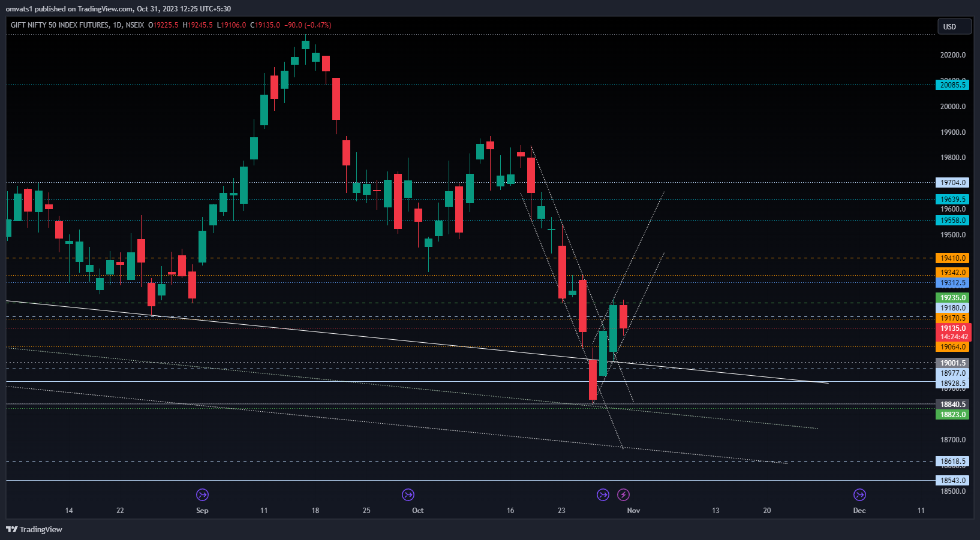The height and width of the screenshot is (540, 980).
Task: Click the high value H19245.5
Action: coord(198,25)
